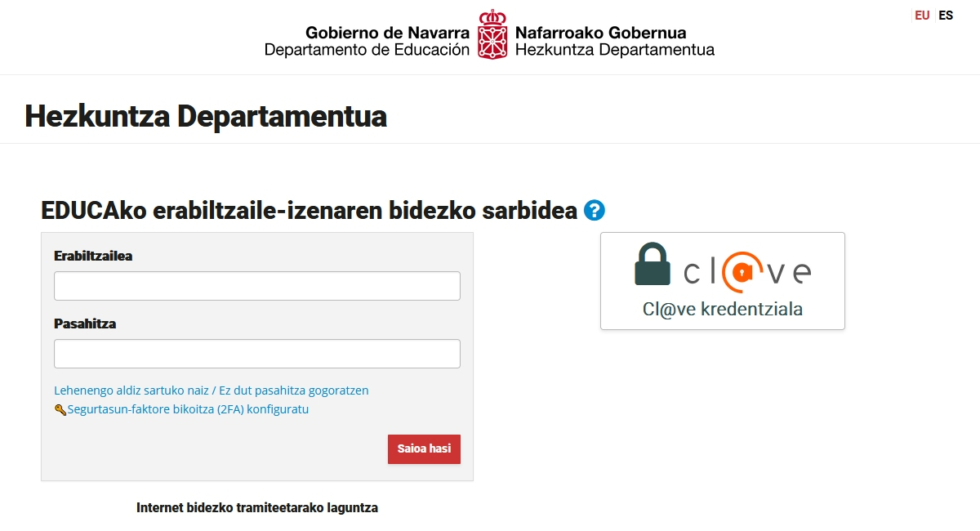Focus the Erabiltzailea username field
980x531 pixels.
257,286
